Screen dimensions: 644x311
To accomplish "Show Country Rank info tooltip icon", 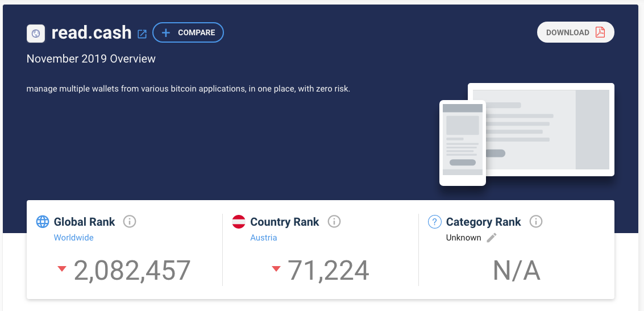I will 334,221.
